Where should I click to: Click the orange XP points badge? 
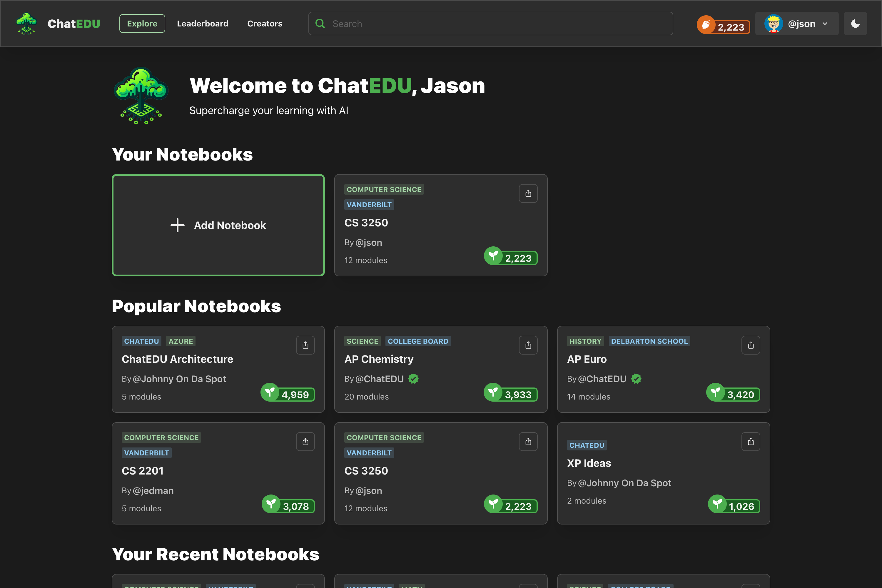pos(723,26)
